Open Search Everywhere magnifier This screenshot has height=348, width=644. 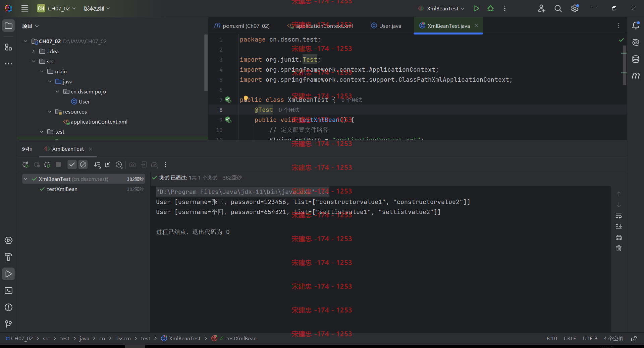(558, 8)
